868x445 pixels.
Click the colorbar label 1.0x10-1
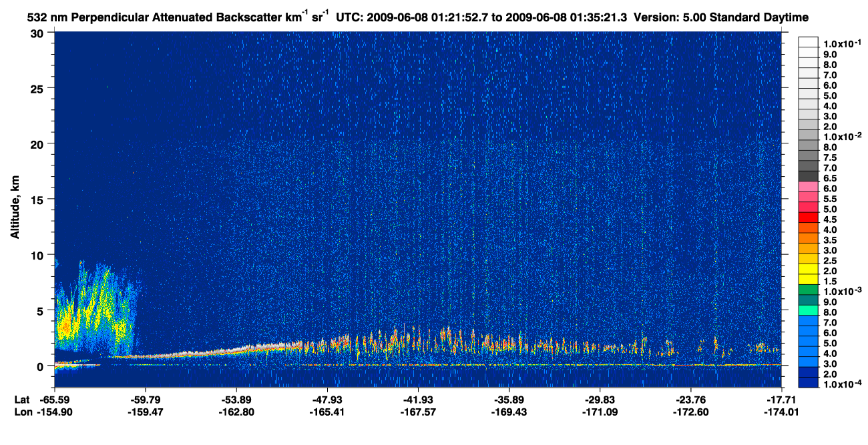coord(843,43)
